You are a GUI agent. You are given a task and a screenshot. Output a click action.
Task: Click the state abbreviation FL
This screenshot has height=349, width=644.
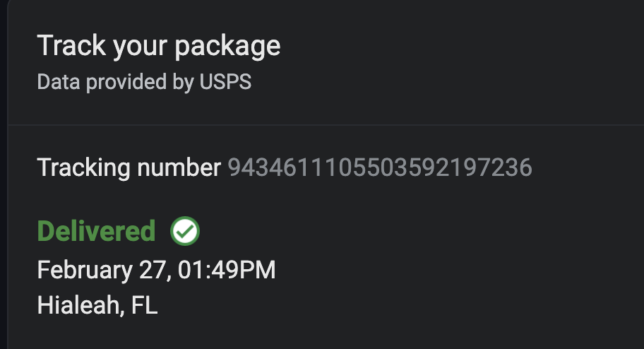pyautogui.click(x=145, y=305)
